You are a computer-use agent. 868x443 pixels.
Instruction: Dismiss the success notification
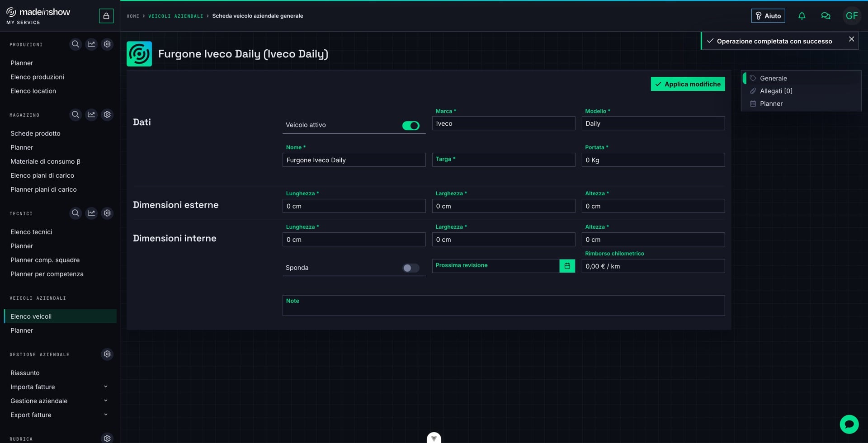(x=851, y=39)
